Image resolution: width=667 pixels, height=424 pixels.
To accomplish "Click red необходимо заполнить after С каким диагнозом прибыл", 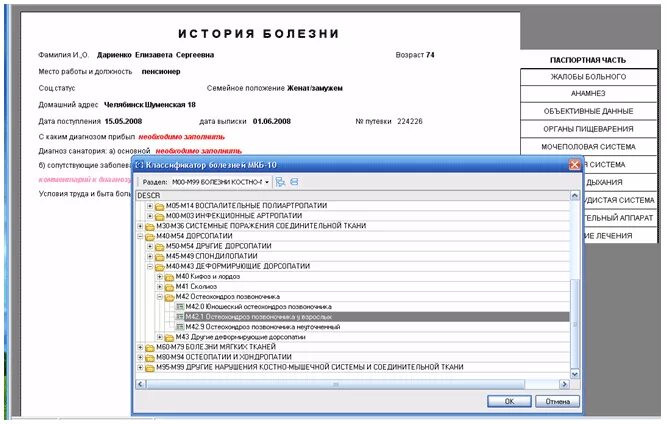I will click(182, 137).
